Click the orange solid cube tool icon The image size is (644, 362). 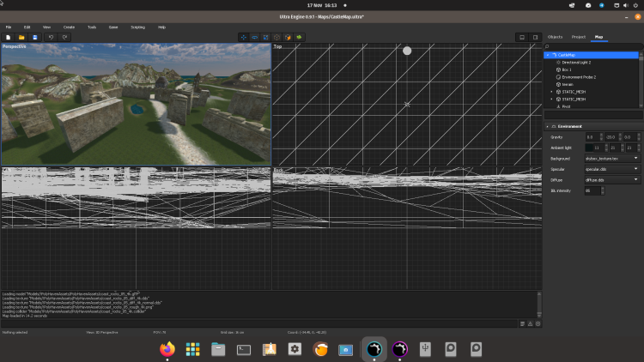288,38
